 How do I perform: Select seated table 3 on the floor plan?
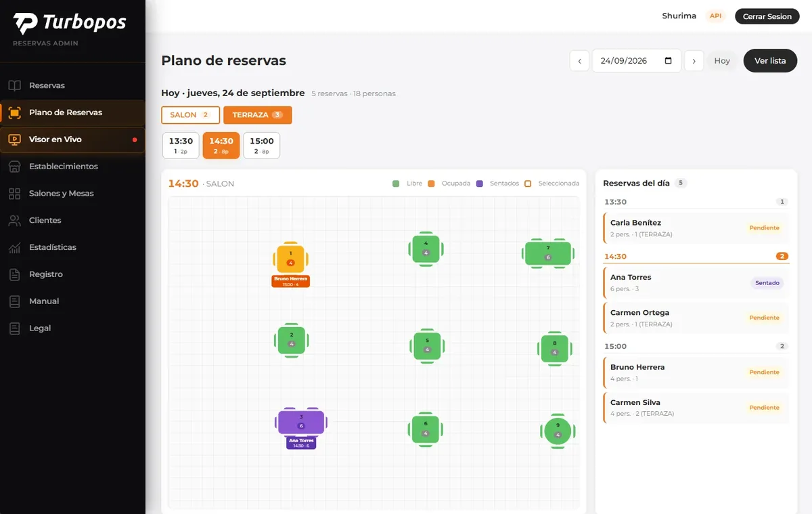(301, 422)
